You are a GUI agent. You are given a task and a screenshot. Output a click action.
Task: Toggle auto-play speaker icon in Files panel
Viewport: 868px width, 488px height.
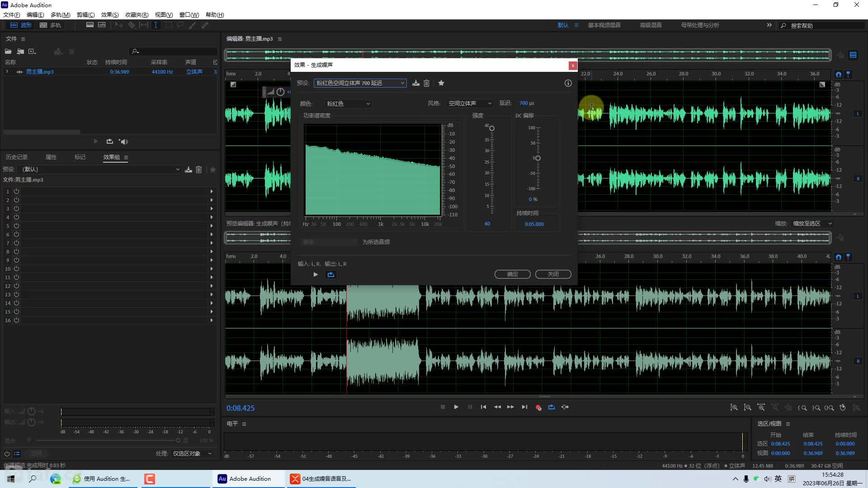click(x=123, y=141)
